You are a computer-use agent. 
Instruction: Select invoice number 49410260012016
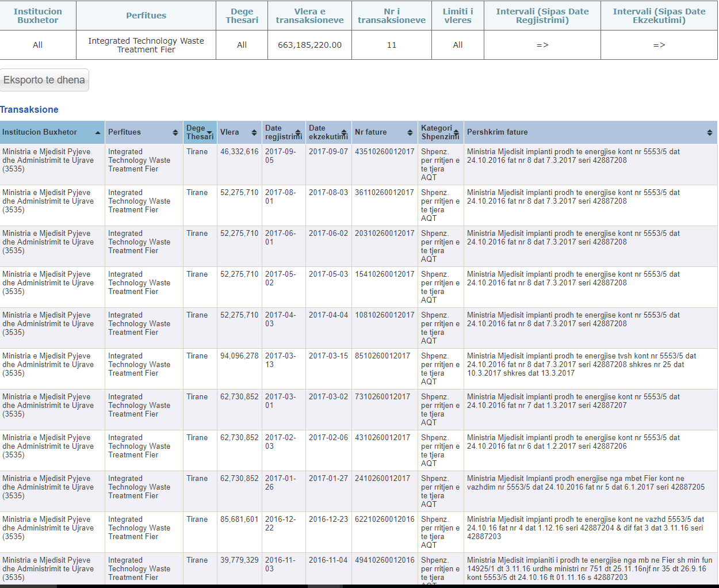click(x=385, y=560)
